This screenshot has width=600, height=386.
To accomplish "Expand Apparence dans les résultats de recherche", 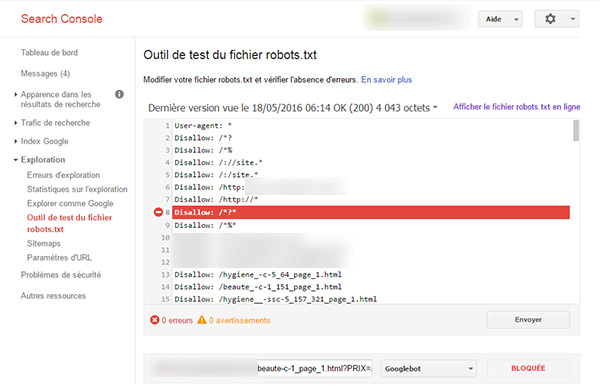I will pos(16,94).
